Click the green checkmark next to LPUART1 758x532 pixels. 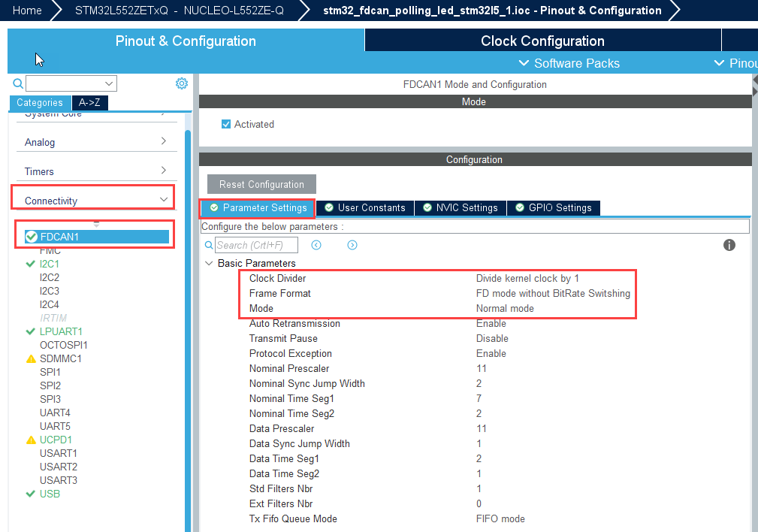31,332
